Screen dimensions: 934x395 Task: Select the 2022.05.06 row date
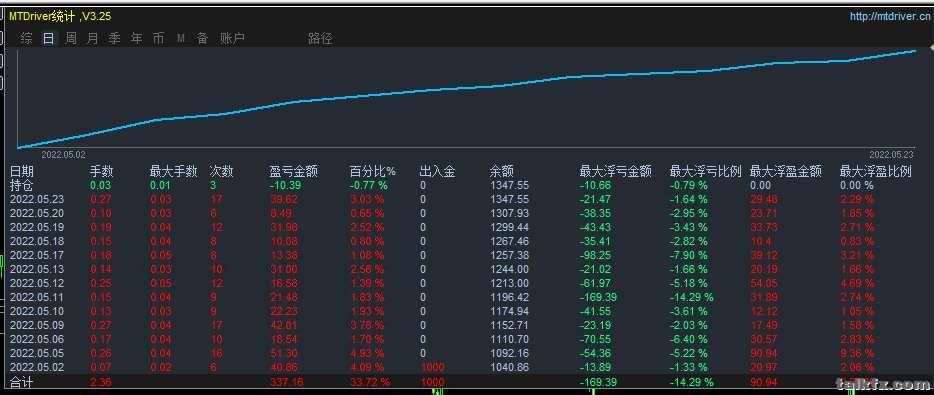[37, 339]
